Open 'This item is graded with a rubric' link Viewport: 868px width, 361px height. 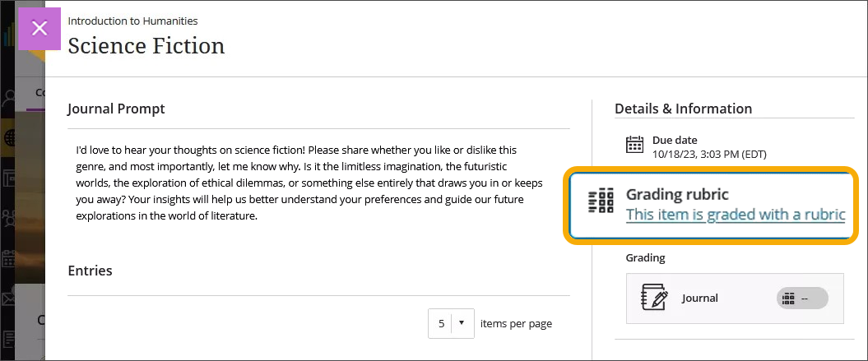point(736,215)
